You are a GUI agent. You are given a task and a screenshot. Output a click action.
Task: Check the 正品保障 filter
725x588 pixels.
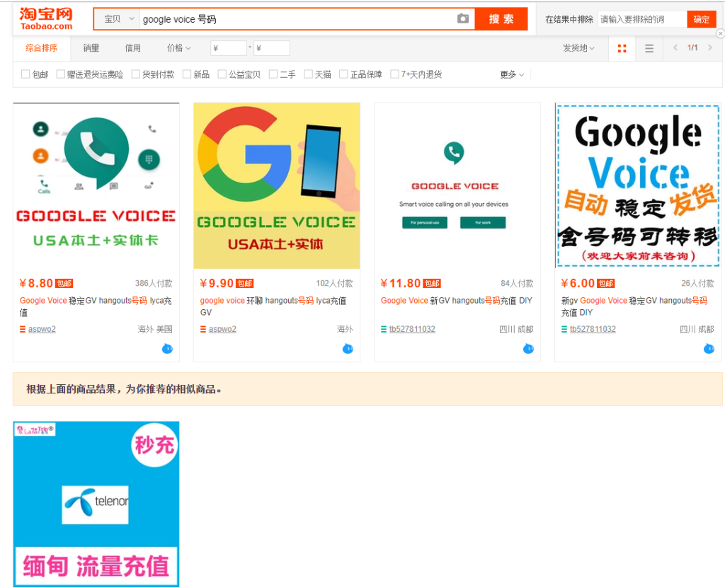343,74
